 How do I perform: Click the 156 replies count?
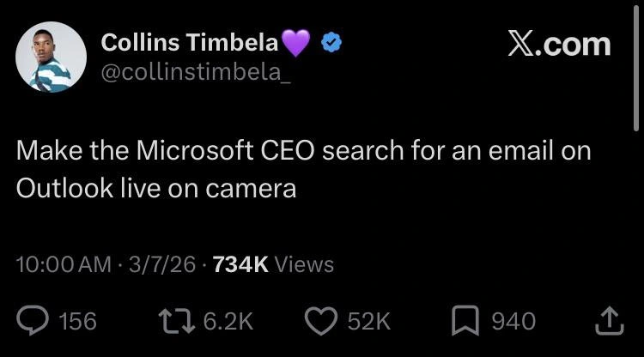tap(77, 322)
